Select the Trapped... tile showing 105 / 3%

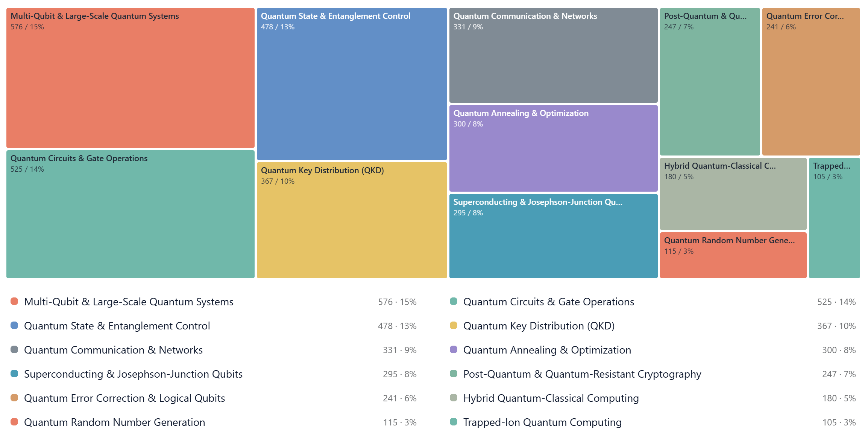coord(835,218)
